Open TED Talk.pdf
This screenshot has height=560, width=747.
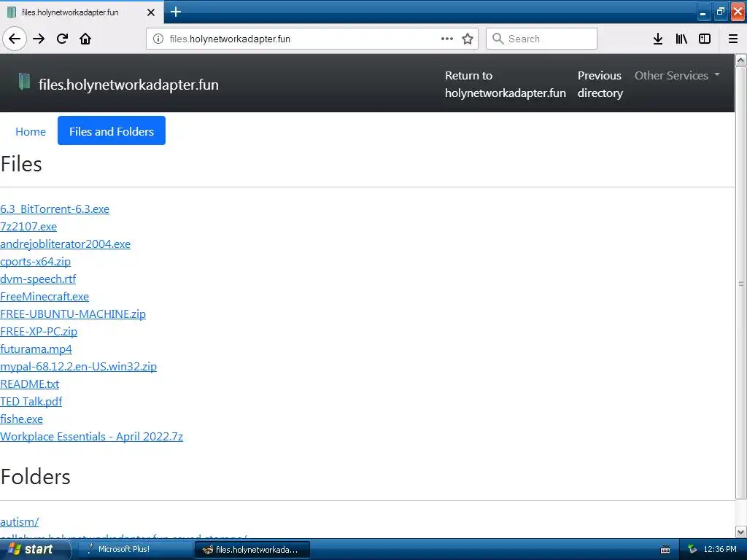coord(31,402)
